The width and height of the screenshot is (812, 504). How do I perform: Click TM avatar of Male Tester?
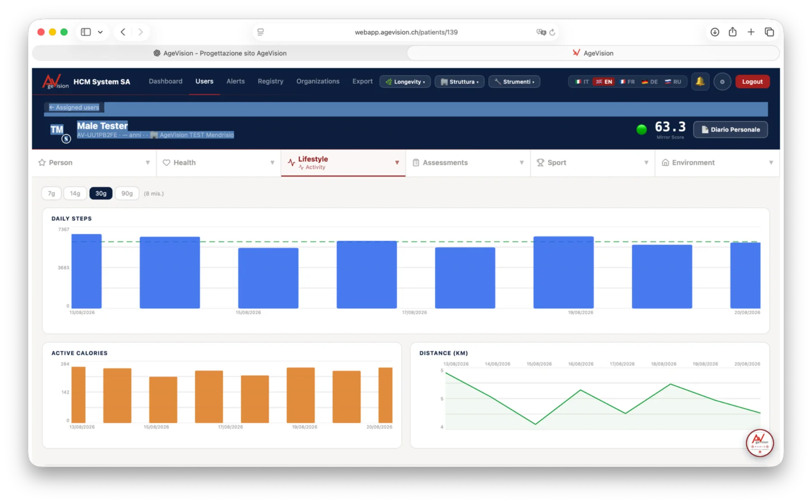pos(57,130)
